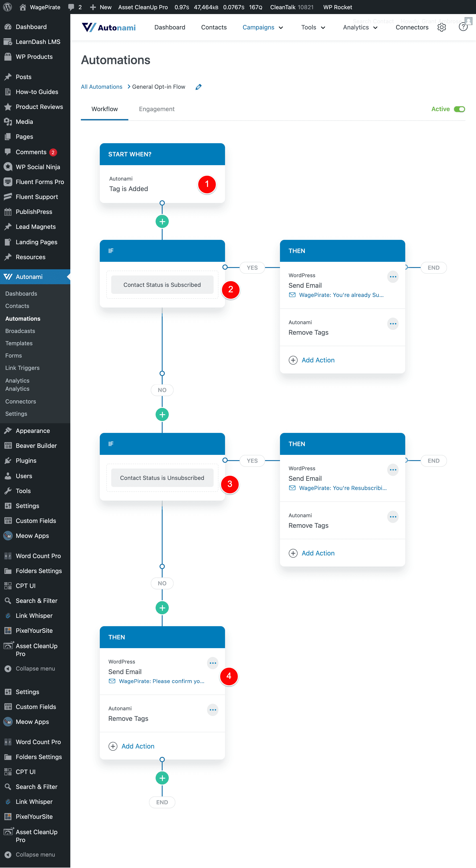Screen dimensions: 476x868
Task: Select the Workflow tab
Action: pyautogui.click(x=105, y=109)
